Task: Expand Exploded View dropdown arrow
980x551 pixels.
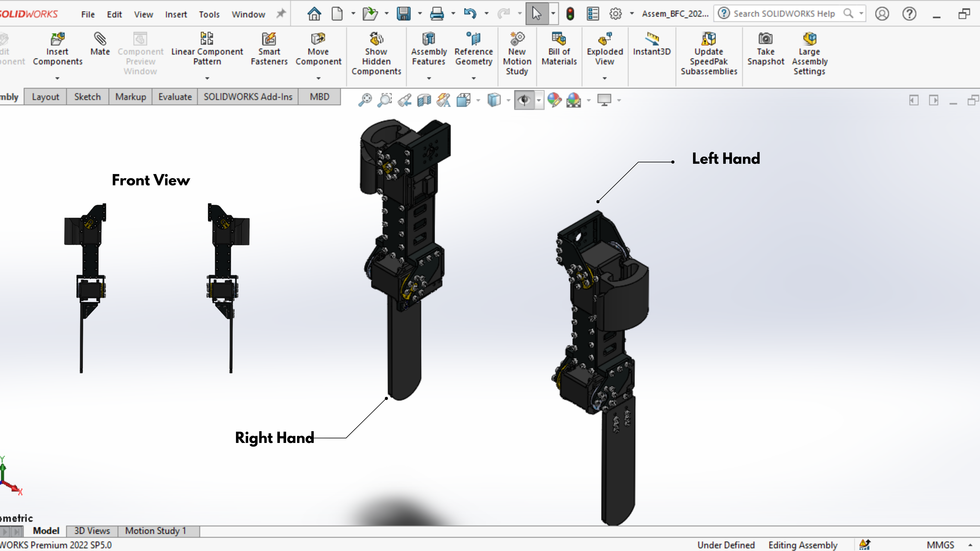Action: (x=605, y=78)
